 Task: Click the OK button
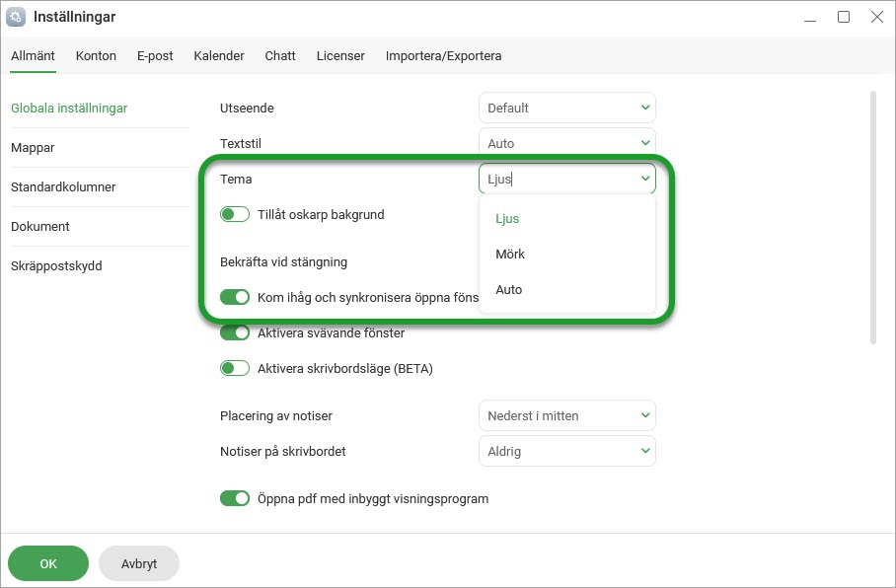(x=48, y=563)
